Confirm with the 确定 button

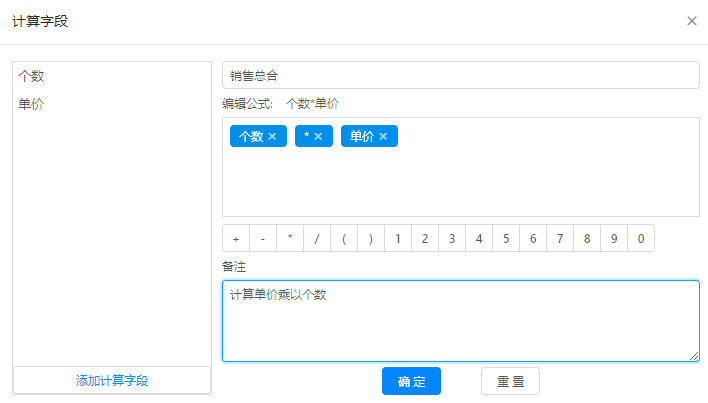click(411, 382)
